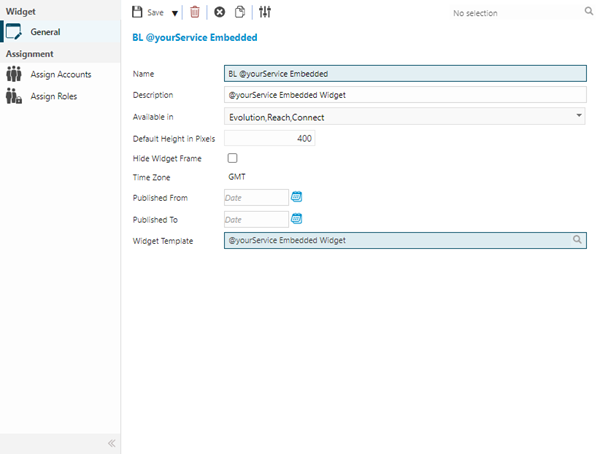Click the Published From date field

[x=256, y=198]
